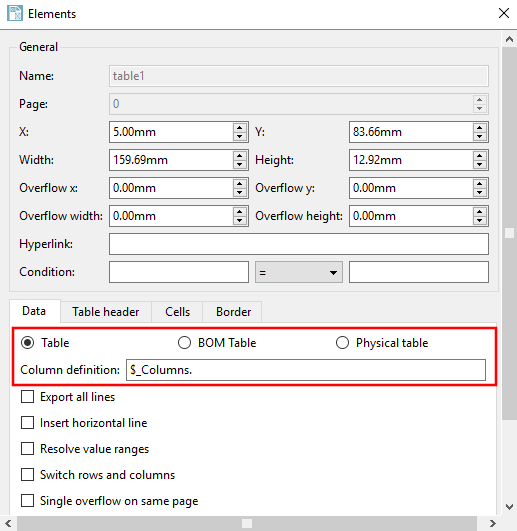Increase X value with up arrow

click(x=240, y=128)
